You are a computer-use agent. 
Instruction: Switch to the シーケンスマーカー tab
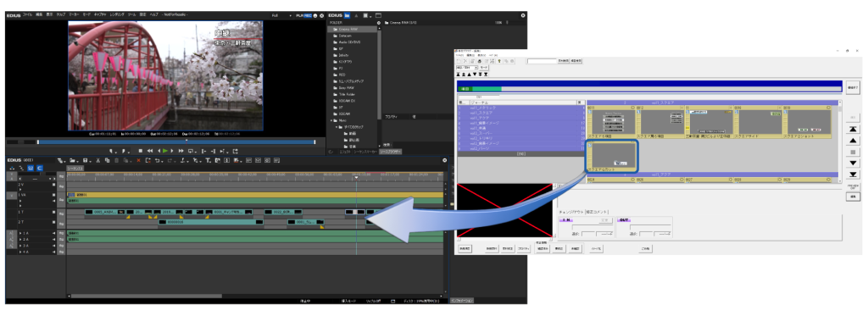pos(365,151)
